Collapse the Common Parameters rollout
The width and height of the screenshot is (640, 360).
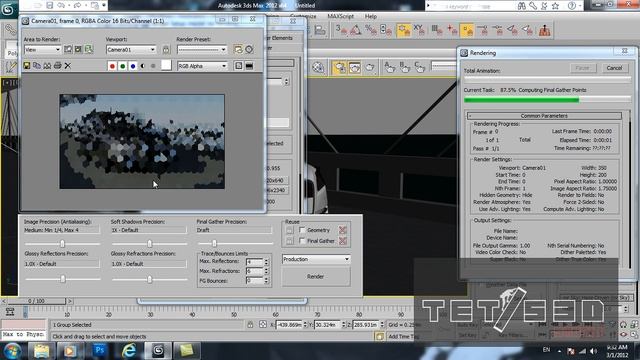[x=544, y=116]
